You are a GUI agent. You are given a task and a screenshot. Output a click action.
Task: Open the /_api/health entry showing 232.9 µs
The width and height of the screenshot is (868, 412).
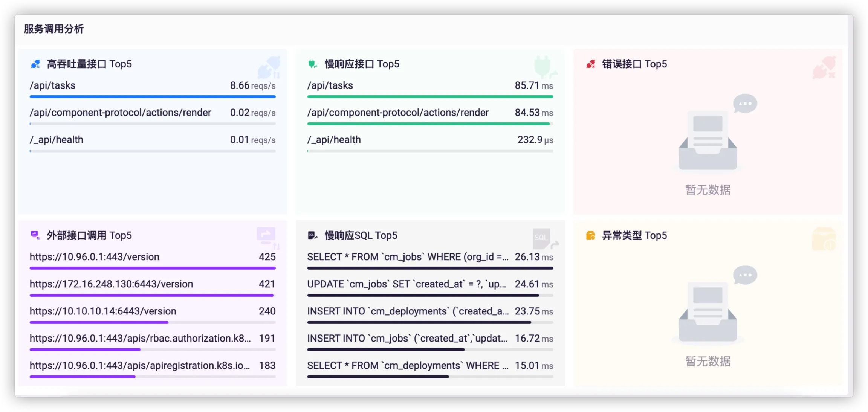coord(334,140)
